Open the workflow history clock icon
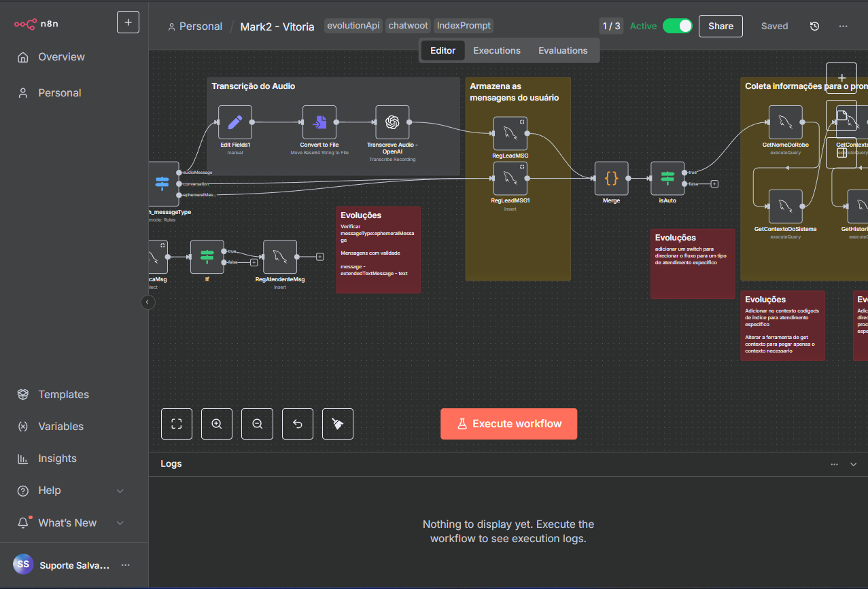Screen dimensions: 868x589 (814, 26)
